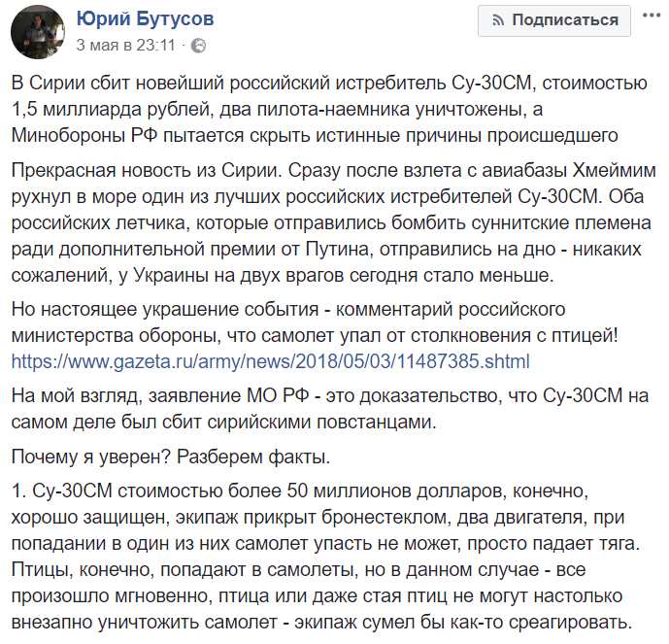
Task: Open the three-dot post options menu
Action: pyautogui.click(x=652, y=16)
